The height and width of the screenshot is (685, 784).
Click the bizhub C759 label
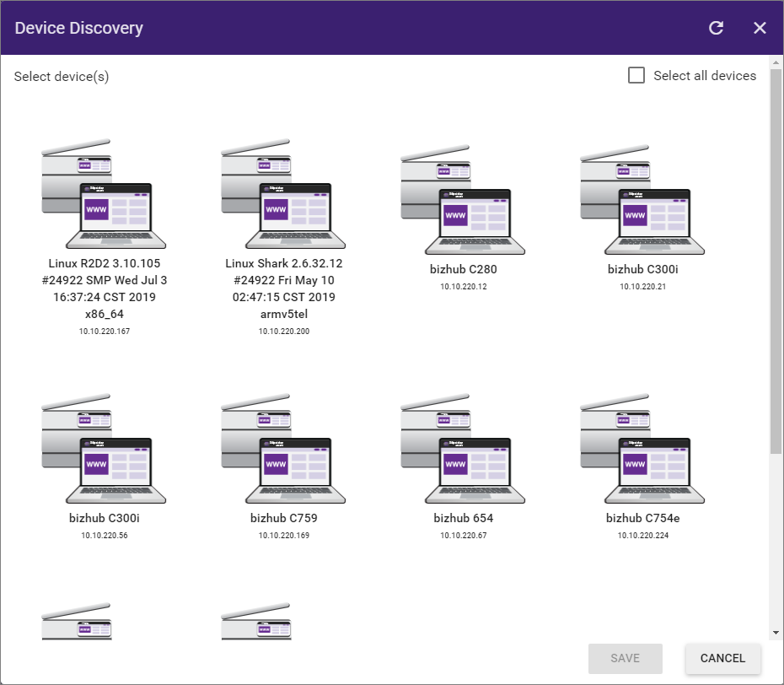283,518
